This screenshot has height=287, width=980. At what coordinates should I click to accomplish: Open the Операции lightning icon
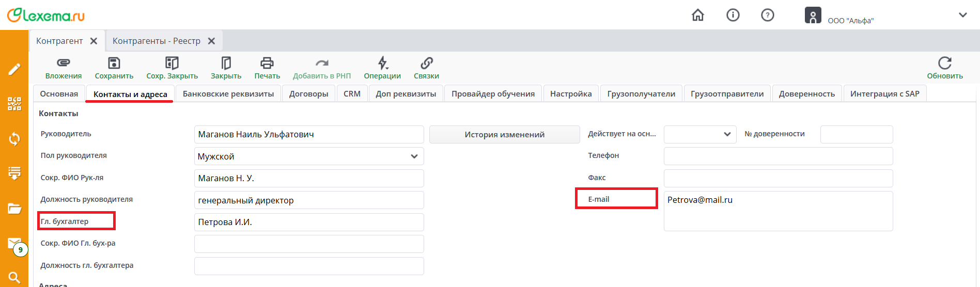[x=382, y=63]
